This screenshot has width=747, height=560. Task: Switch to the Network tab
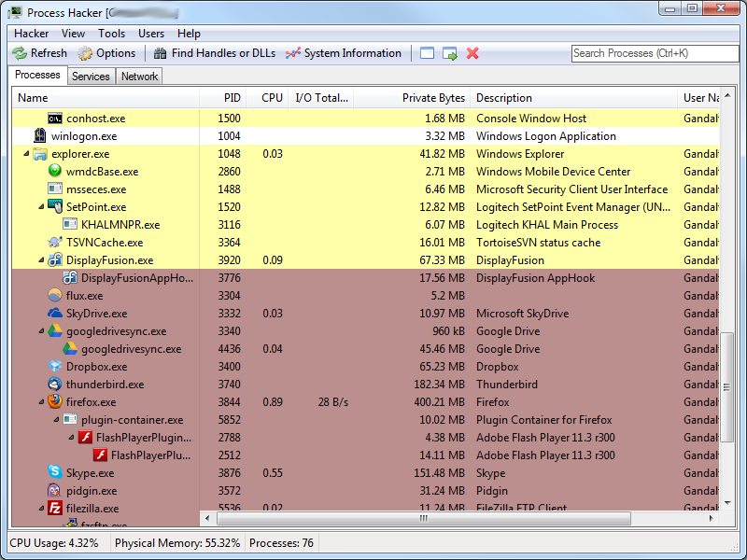[139, 77]
